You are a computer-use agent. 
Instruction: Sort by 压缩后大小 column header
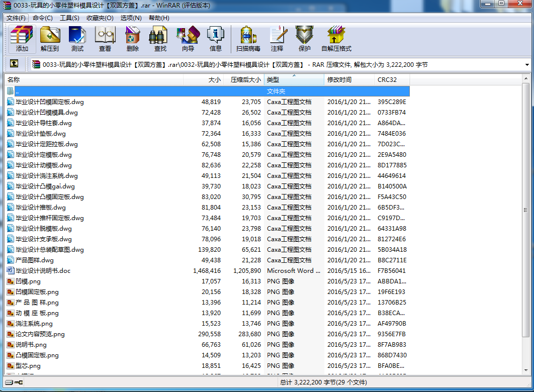244,79
